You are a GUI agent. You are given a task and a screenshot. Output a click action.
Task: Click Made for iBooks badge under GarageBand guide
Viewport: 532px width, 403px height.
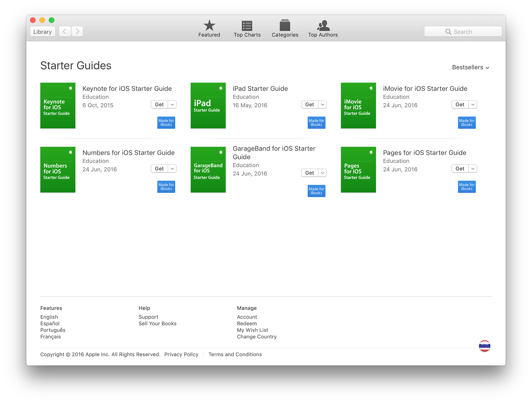pyautogui.click(x=317, y=191)
